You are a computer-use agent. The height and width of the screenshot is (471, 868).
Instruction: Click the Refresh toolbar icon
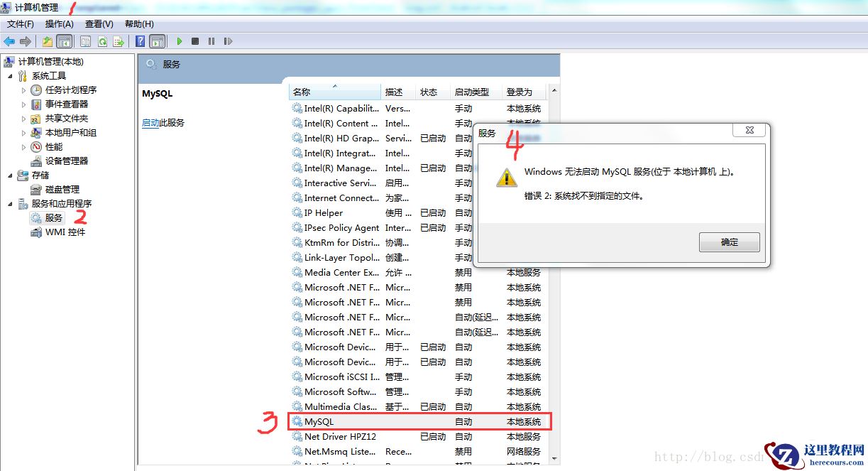[x=102, y=41]
